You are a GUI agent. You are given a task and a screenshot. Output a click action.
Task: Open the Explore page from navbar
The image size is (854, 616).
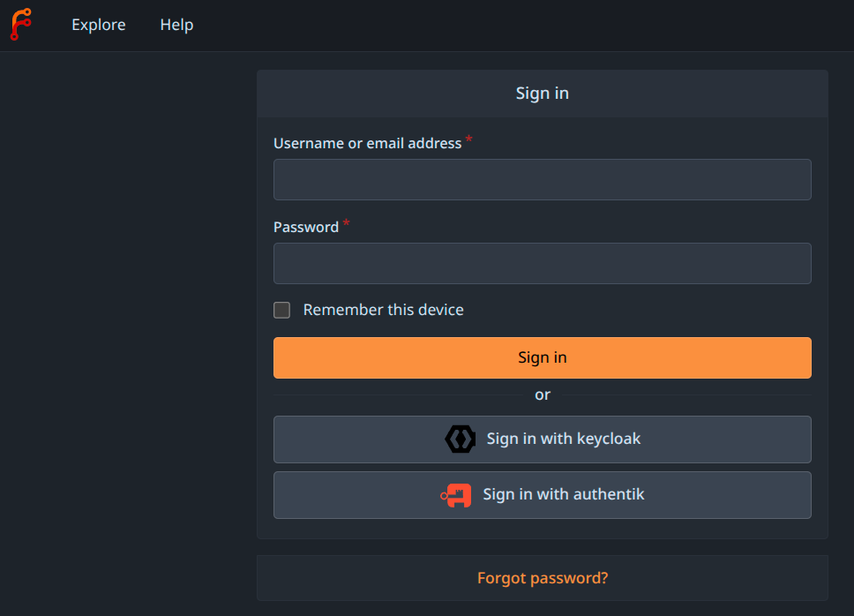99,25
